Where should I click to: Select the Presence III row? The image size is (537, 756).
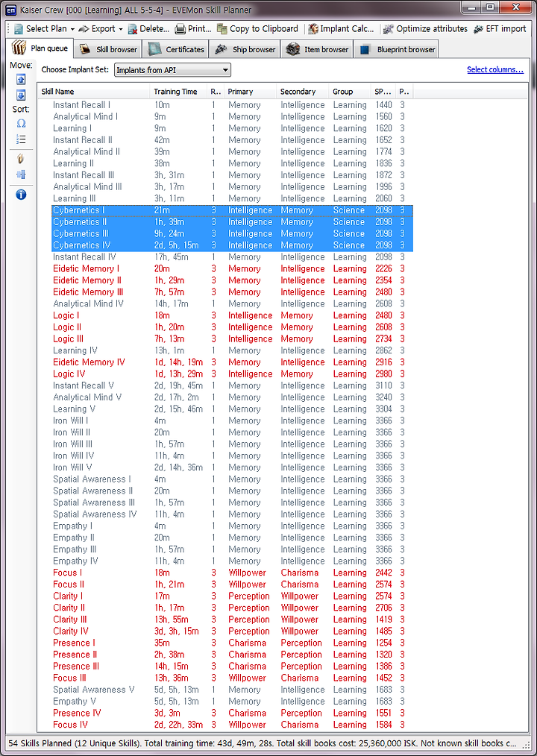(232, 667)
